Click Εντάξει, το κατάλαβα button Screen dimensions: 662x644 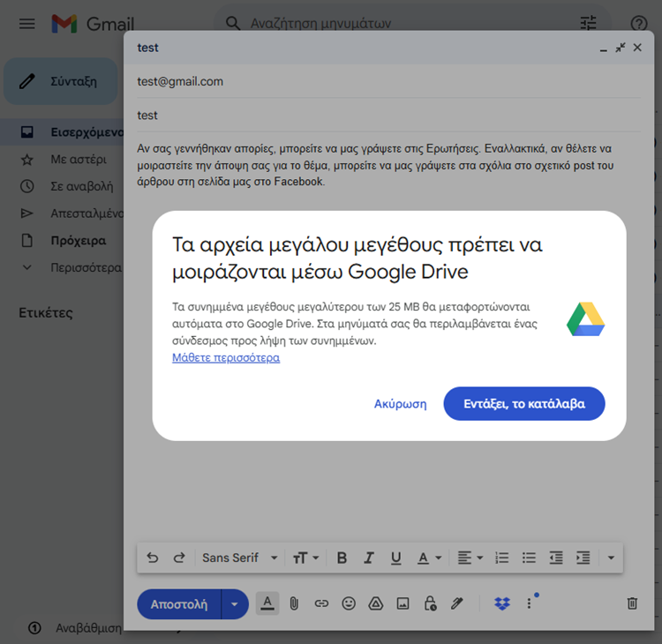(524, 403)
